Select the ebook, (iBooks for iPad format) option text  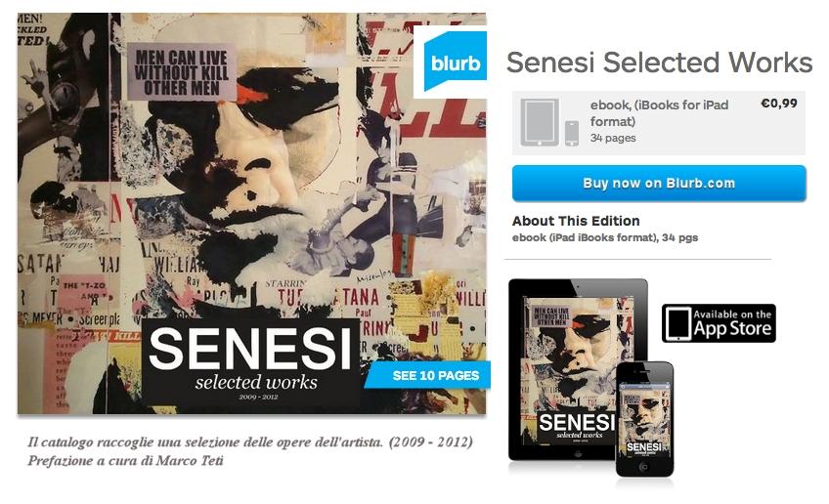(x=659, y=113)
